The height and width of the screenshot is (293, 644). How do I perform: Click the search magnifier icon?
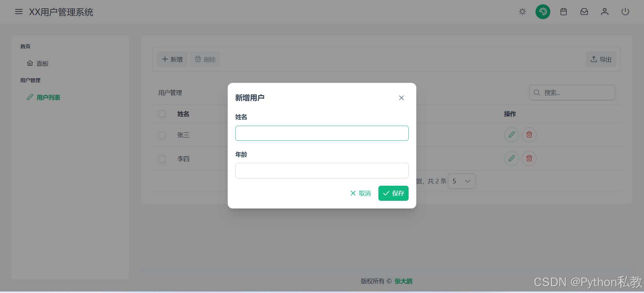(x=537, y=93)
